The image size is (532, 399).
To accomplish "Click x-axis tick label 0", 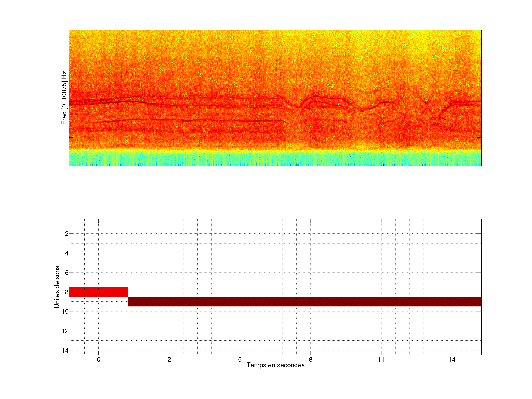I will [99, 359].
